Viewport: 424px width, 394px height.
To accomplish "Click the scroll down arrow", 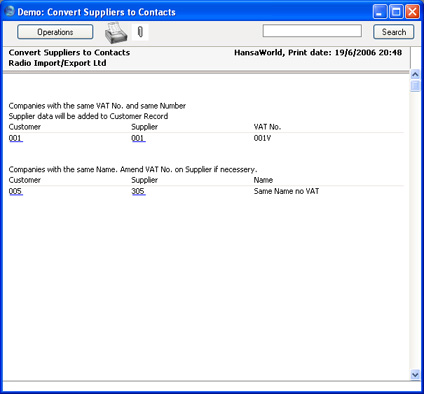I will click(415, 375).
